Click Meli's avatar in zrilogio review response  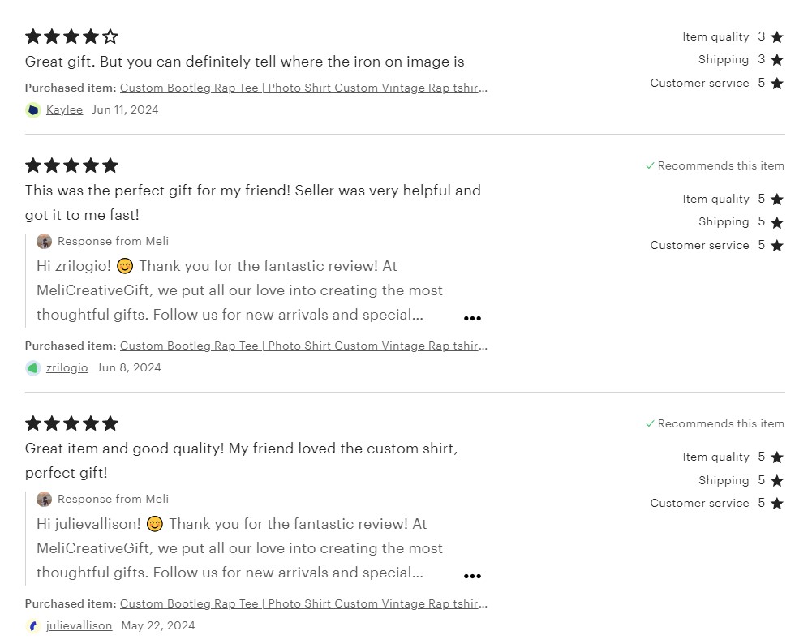click(x=45, y=242)
